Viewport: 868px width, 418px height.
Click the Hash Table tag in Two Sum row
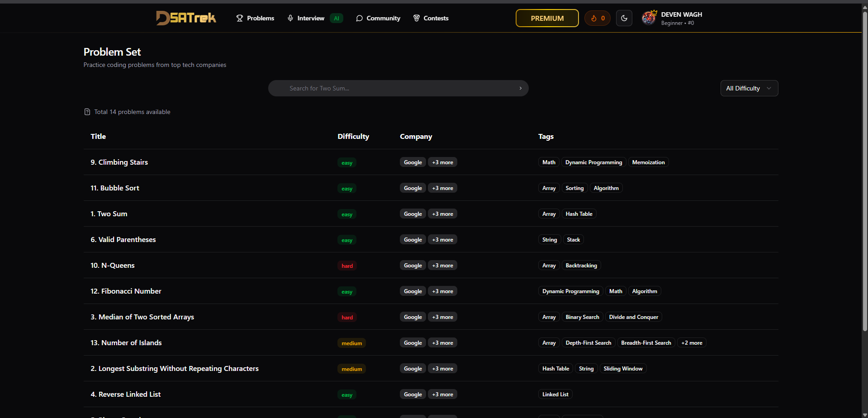tap(579, 214)
